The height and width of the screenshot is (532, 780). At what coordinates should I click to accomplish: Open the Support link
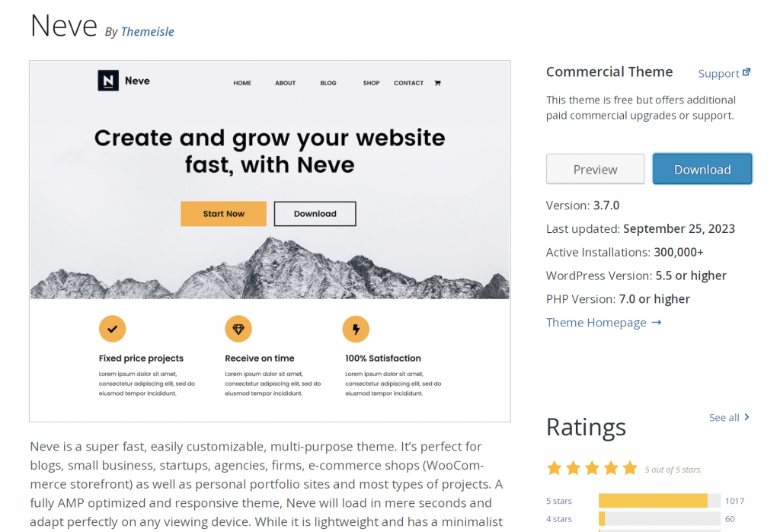(718, 73)
